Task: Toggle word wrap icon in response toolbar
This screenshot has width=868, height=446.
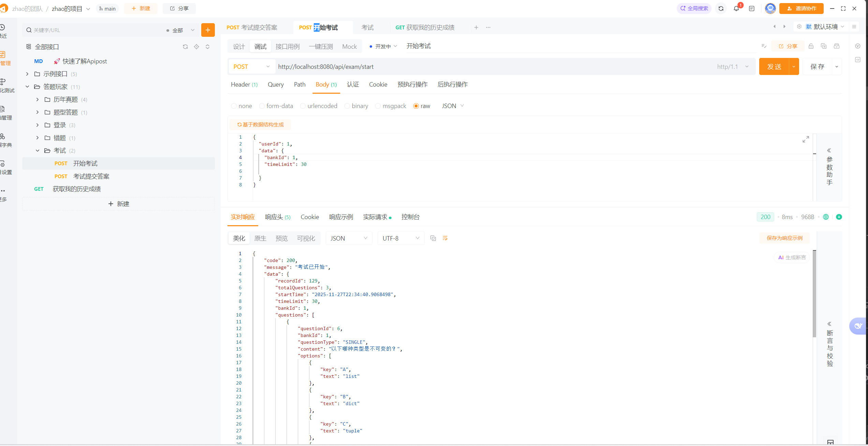Action: (x=445, y=238)
